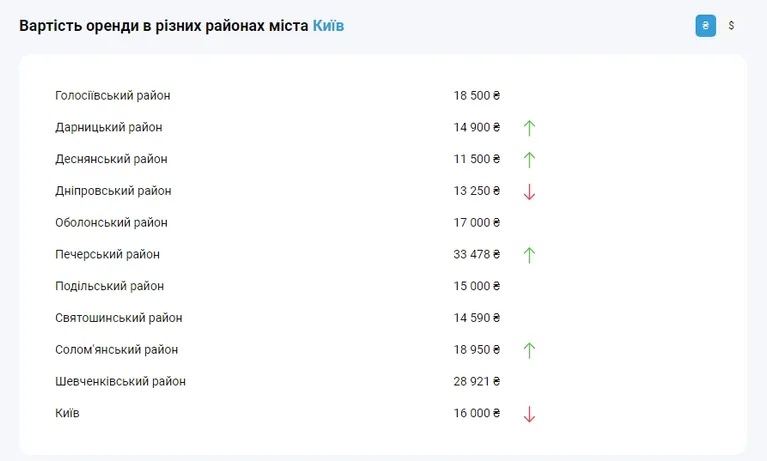Click green up arrow for Печерський район
The width and height of the screenshot is (767, 461).
(x=529, y=254)
